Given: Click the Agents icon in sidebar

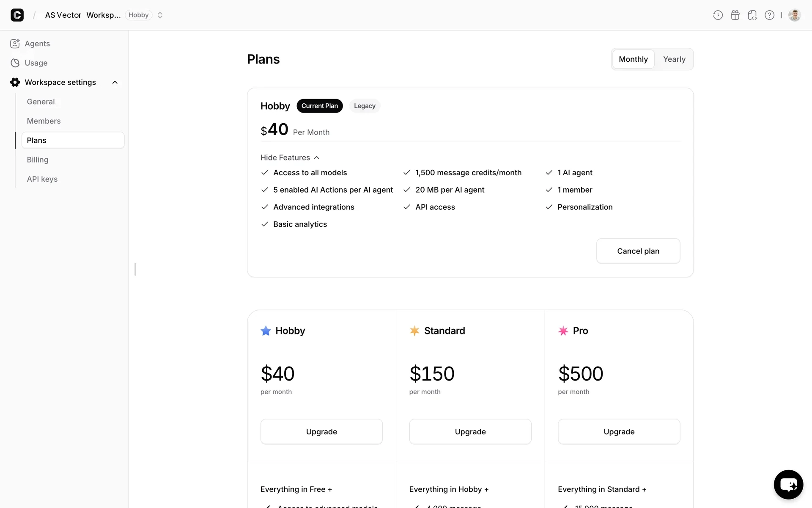Looking at the screenshot, I should (x=15, y=44).
